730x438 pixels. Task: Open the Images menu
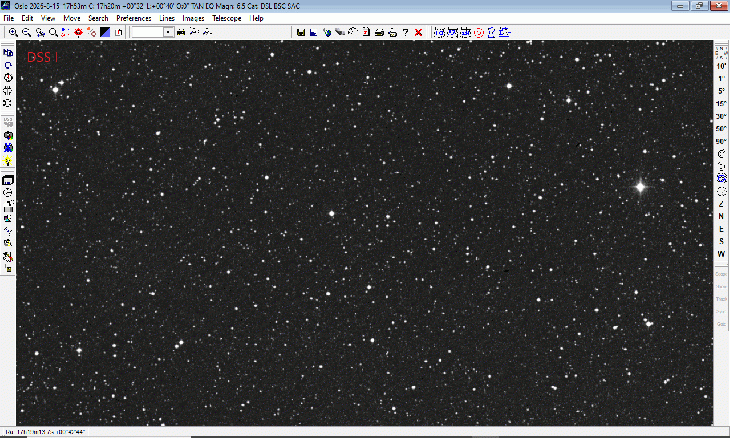(193, 18)
